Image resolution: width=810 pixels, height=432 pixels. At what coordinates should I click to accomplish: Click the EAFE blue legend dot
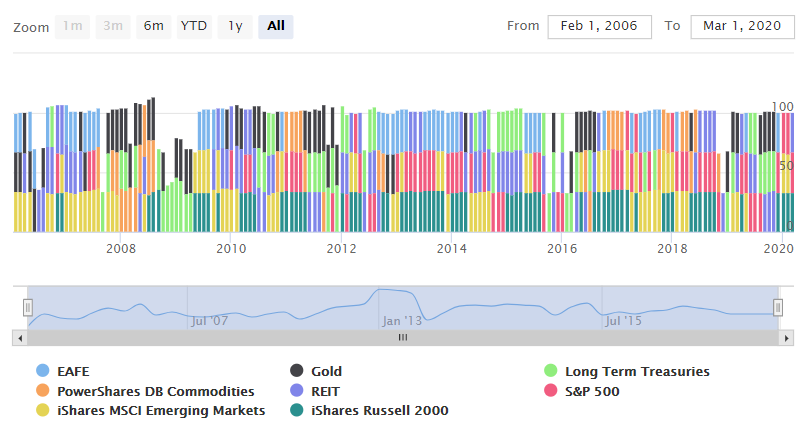tap(43, 371)
